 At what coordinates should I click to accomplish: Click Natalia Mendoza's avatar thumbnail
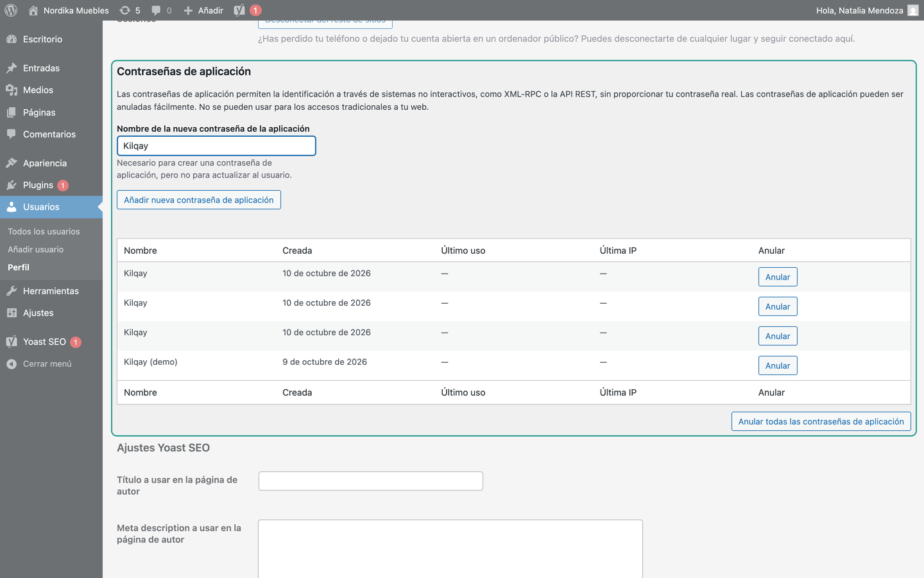pos(913,10)
